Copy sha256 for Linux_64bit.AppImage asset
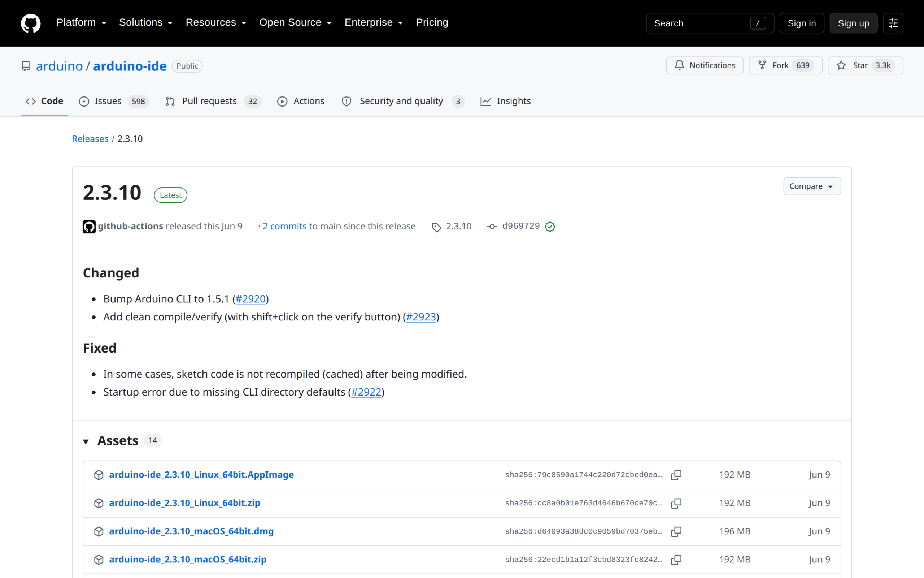 [x=676, y=475]
